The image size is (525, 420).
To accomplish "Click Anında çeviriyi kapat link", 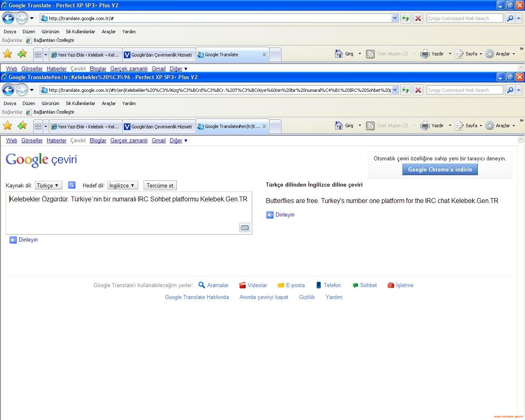I will 264,297.
